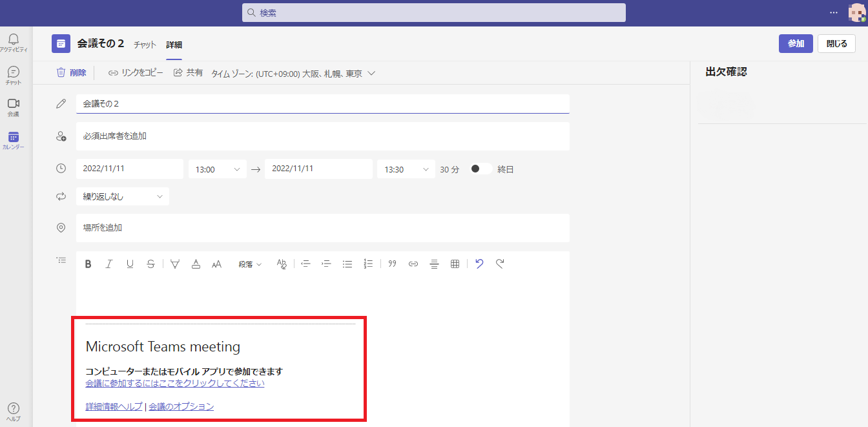Viewport: 868px width, 427px height.
Task: Click the Strikethrough formatting icon
Action: tap(150, 264)
